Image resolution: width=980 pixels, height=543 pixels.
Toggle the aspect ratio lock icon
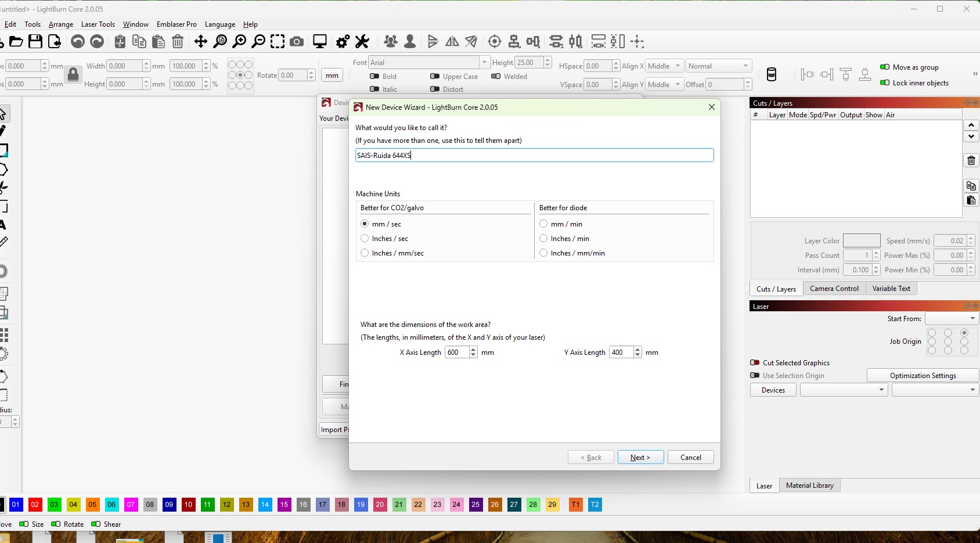coord(73,74)
